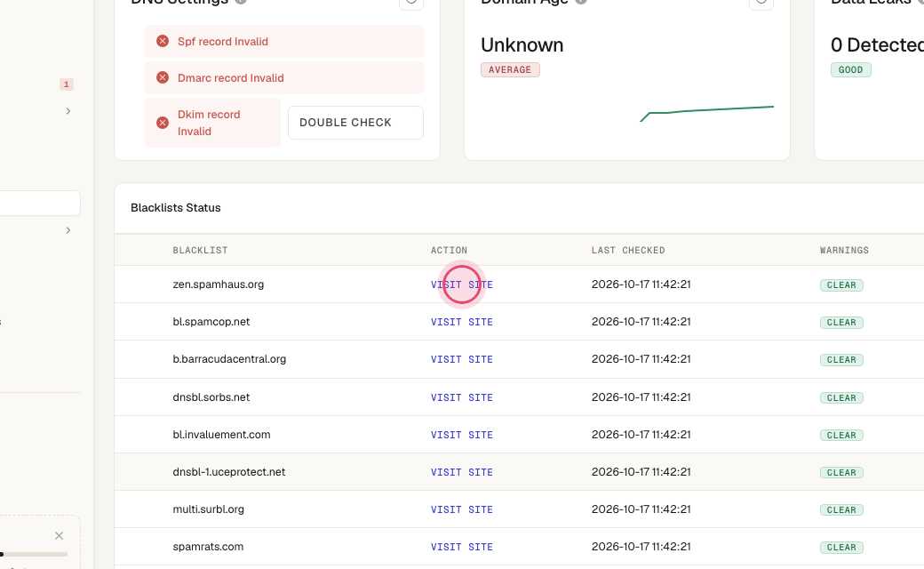The height and width of the screenshot is (569, 924).
Task: Open Visit Site link for zen.spamhaus.org
Action: pos(461,284)
